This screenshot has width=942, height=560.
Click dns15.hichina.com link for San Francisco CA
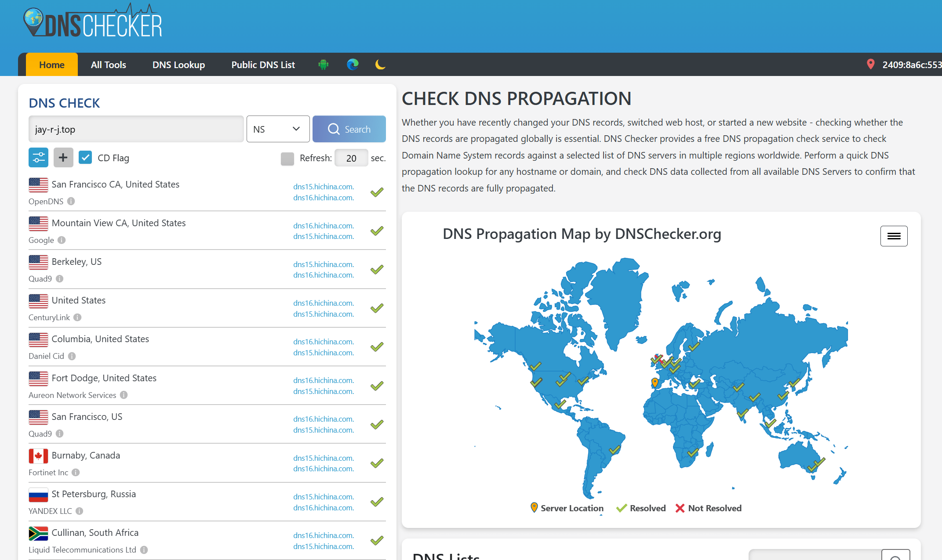pyautogui.click(x=324, y=187)
